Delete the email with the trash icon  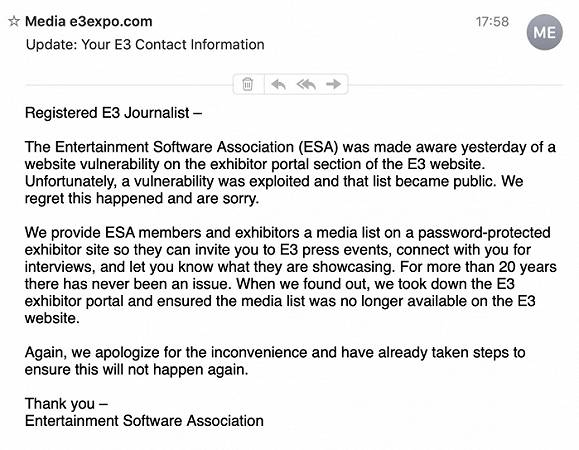point(248,84)
